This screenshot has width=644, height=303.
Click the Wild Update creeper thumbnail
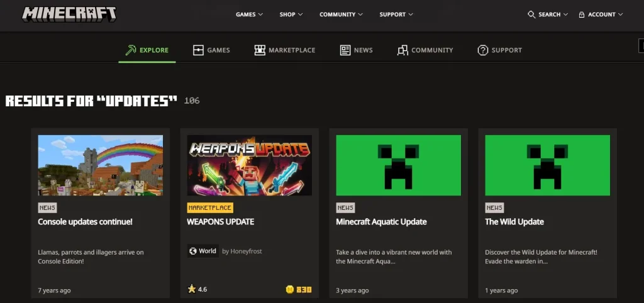tap(548, 165)
